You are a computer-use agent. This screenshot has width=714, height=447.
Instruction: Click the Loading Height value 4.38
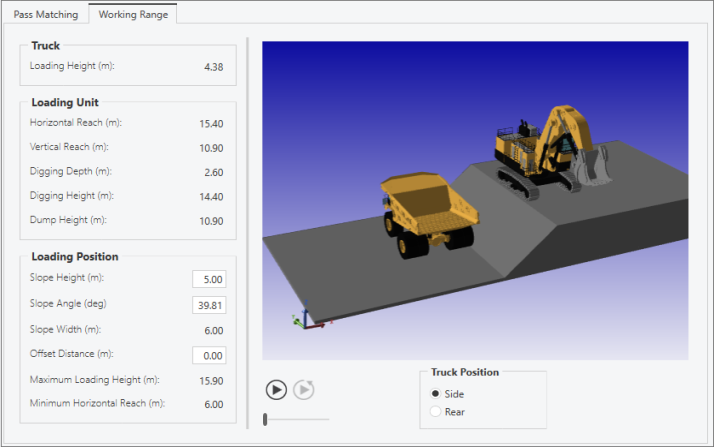click(214, 67)
